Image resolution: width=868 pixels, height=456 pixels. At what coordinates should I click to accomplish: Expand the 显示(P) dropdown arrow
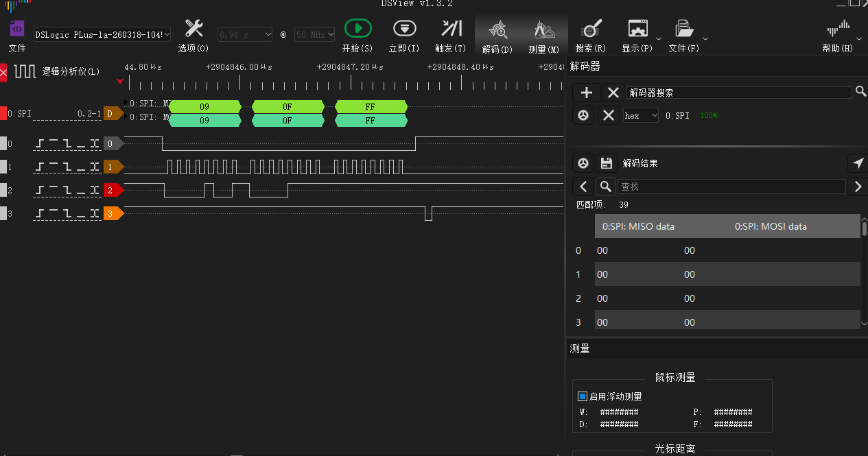pos(659,38)
